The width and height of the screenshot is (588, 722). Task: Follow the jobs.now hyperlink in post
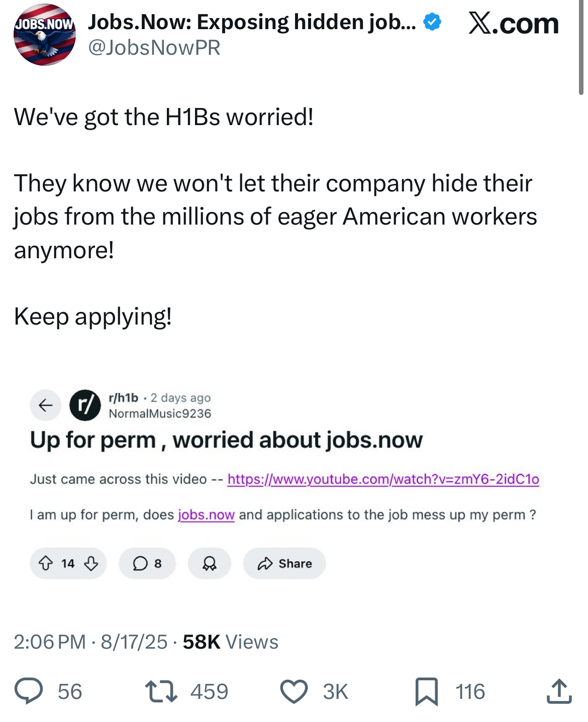[206, 515]
